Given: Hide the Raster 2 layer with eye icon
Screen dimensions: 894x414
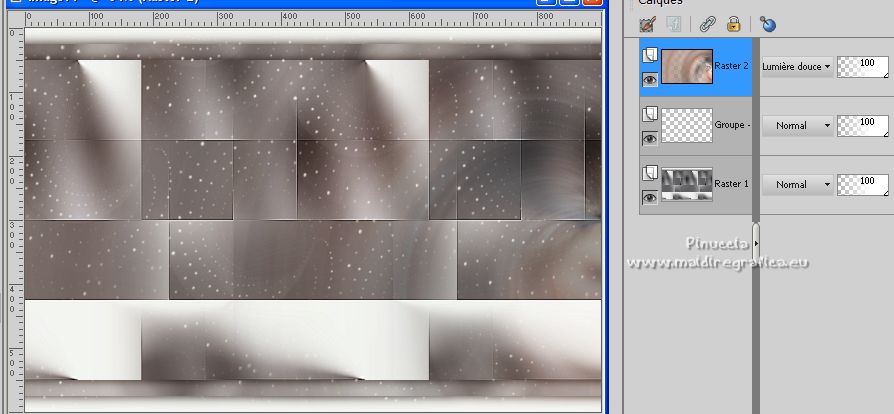Looking at the screenshot, I should [x=650, y=80].
